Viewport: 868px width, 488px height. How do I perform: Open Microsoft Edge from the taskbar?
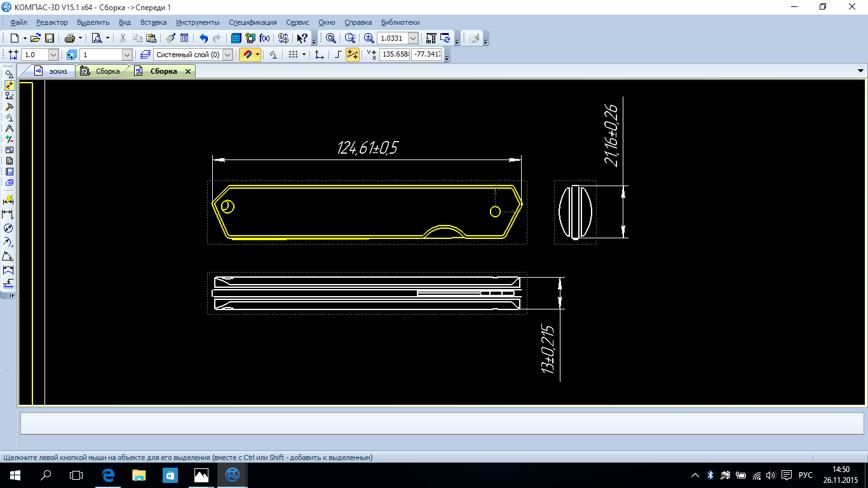(x=108, y=475)
